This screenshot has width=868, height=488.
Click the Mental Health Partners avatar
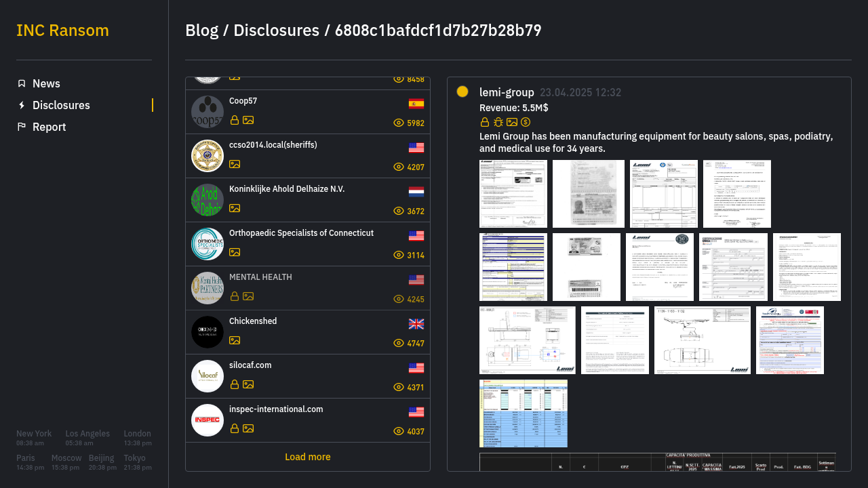click(x=208, y=288)
